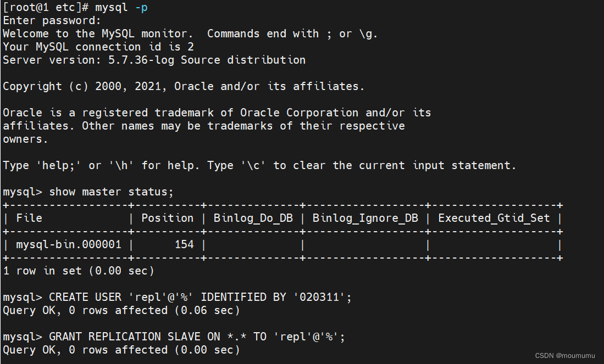Click the Binlog_Do_DB column header
This screenshot has height=364, width=604.
click(253, 218)
